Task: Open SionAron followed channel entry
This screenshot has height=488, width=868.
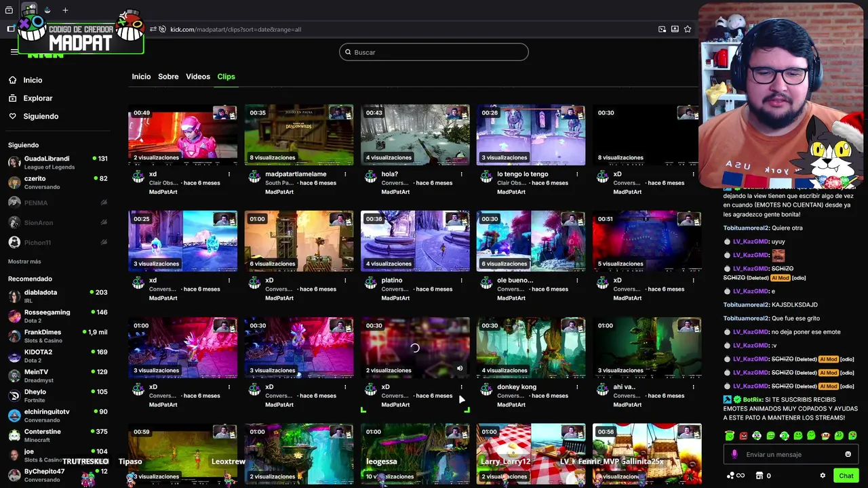Action: [58, 222]
